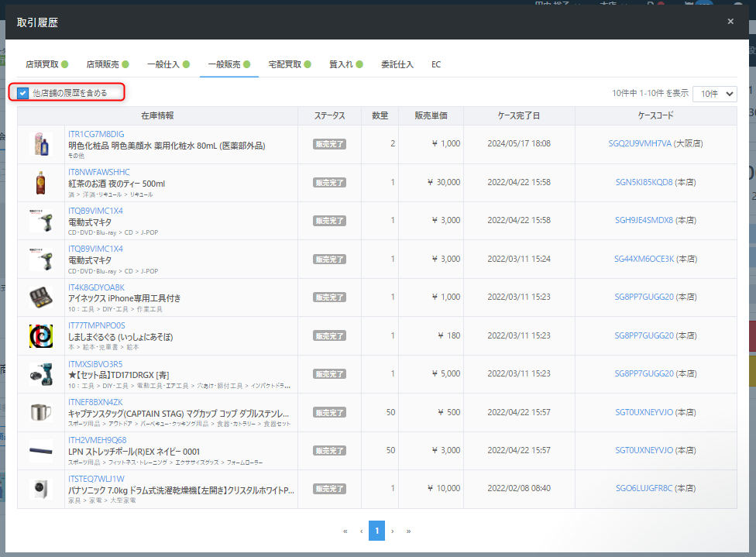The width and height of the screenshot is (756, 557).
Task: Close the 取引履歴 dialog with X
Action: pos(730,22)
